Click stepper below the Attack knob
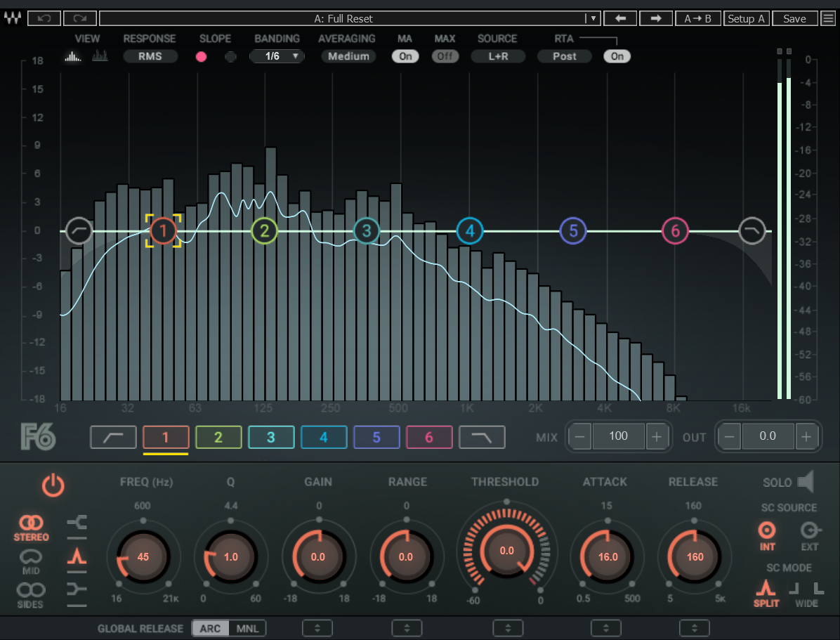Image resolution: width=840 pixels, height=640 pixels. click(x=606, y=628)
